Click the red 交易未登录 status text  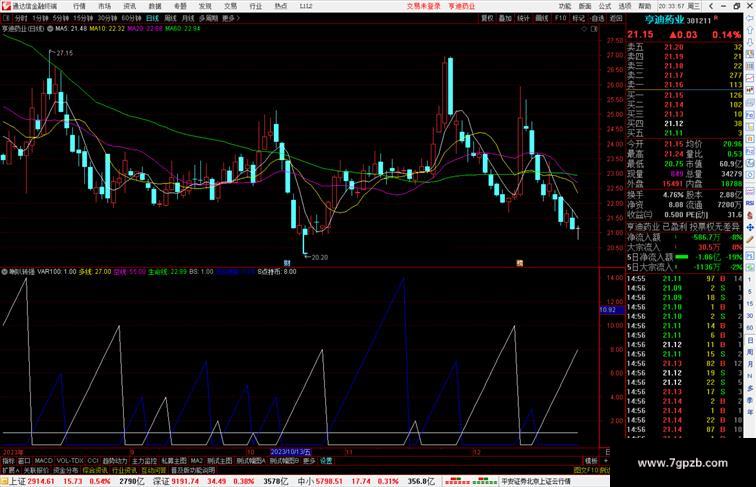tap(424, 6)
